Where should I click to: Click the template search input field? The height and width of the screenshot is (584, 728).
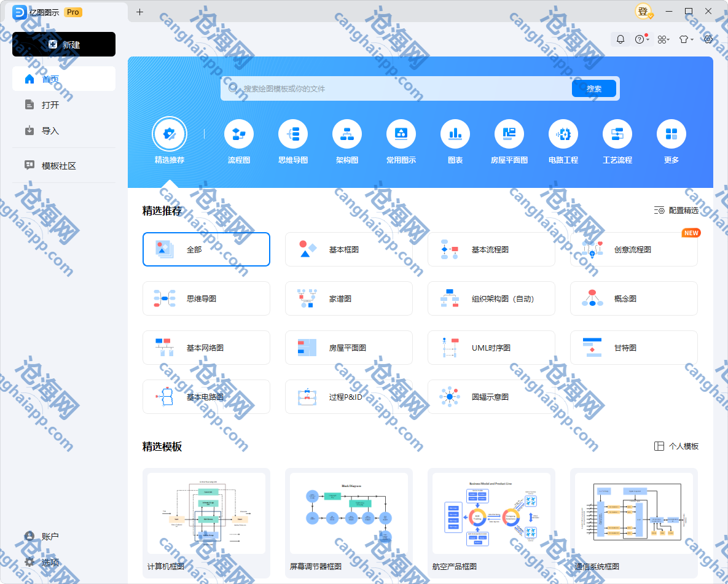pyautogui.click(x=399, y=88)
